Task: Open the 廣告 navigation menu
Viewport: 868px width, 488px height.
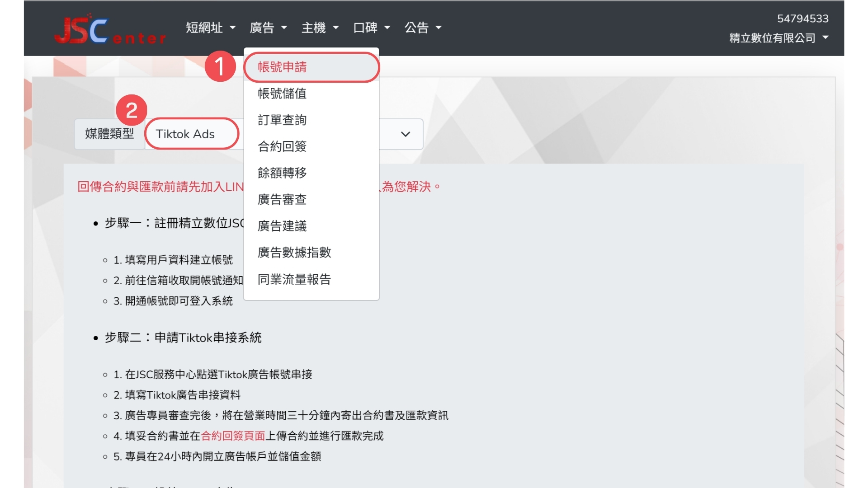Action: [268, 28]
